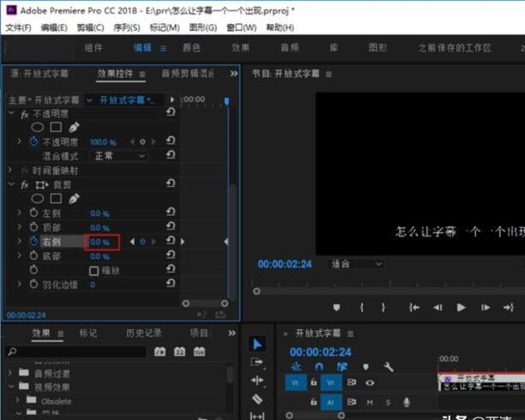Open timeline display settings wrench
The height and width of the screenshot is (420, 525).
tap(389, 367)
